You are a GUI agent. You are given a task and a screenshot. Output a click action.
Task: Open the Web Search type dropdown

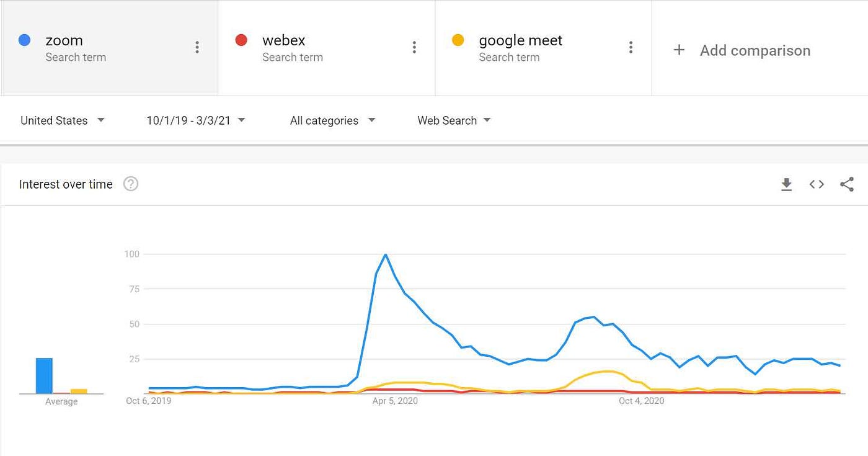click(x=454, y=120)
